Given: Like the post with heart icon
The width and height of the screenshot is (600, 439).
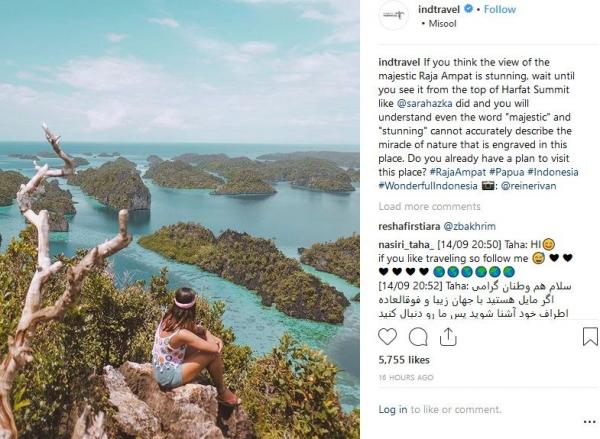Looking at the screenshot, I should pos(388,337).
